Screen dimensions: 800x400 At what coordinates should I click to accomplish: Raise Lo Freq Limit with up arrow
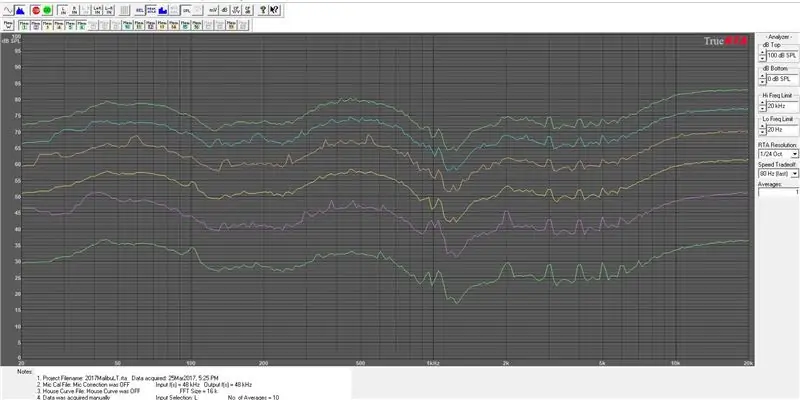pos(762,127)
